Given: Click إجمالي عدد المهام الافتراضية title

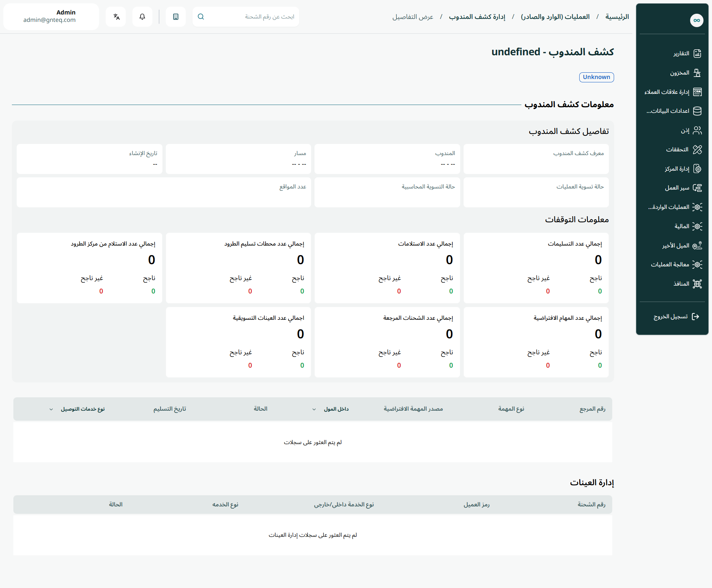Looking at the screenshot, I should 568,318.
